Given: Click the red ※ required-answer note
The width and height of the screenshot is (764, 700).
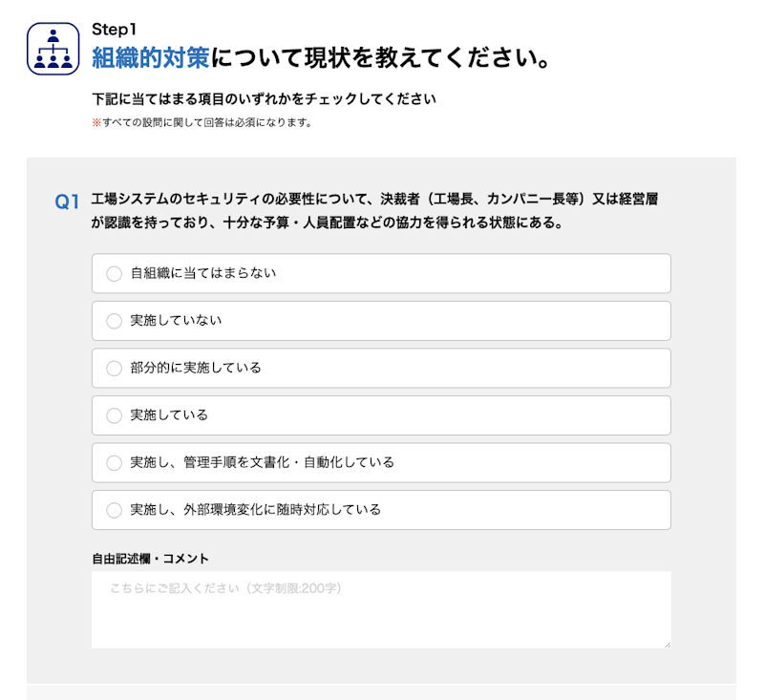Looking at the screenshot, I should coord(95,123).
